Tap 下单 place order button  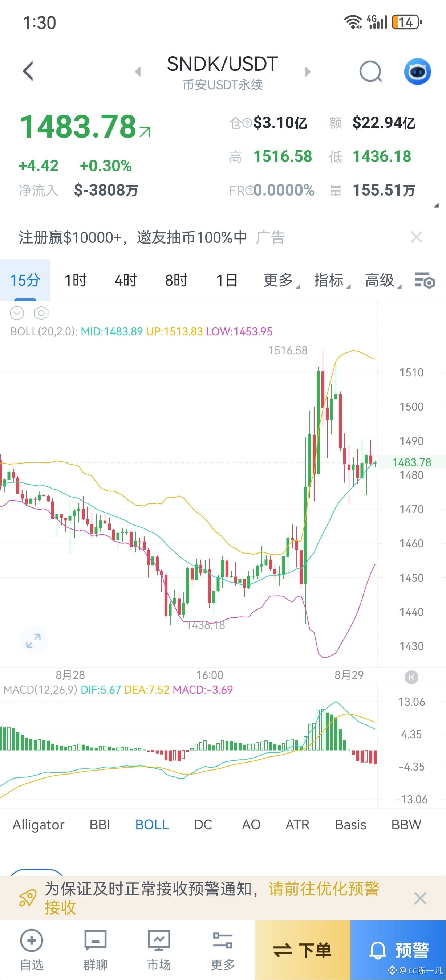tap(303, 950)
